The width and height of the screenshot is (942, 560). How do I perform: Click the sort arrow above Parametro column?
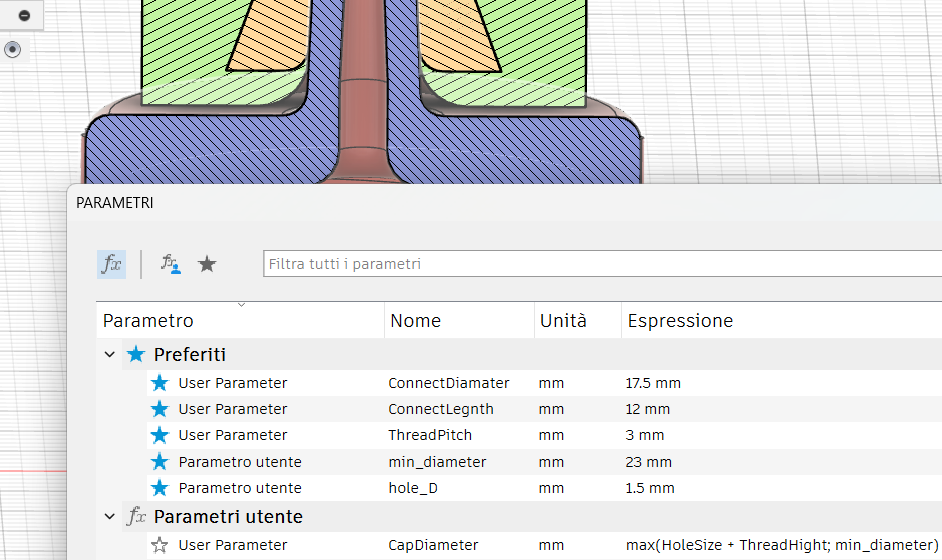(x=241, y=304)
